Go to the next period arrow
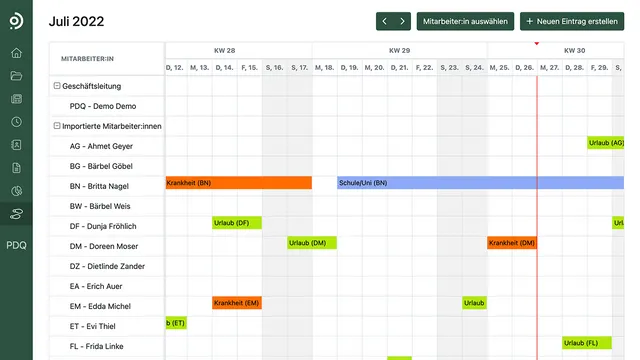This screenshot has height=360, width=640. coord(402,21)
